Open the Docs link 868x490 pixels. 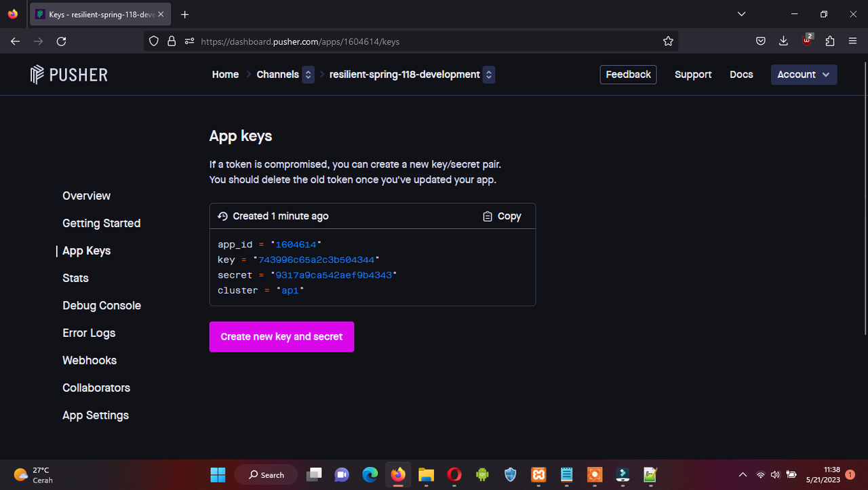(x=741, y=75)
